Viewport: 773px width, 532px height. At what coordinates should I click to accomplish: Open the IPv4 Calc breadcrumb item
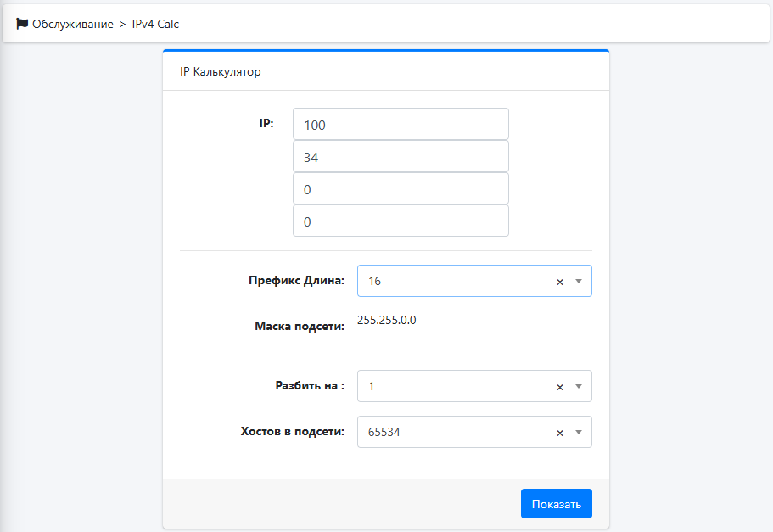coord(155,24)
